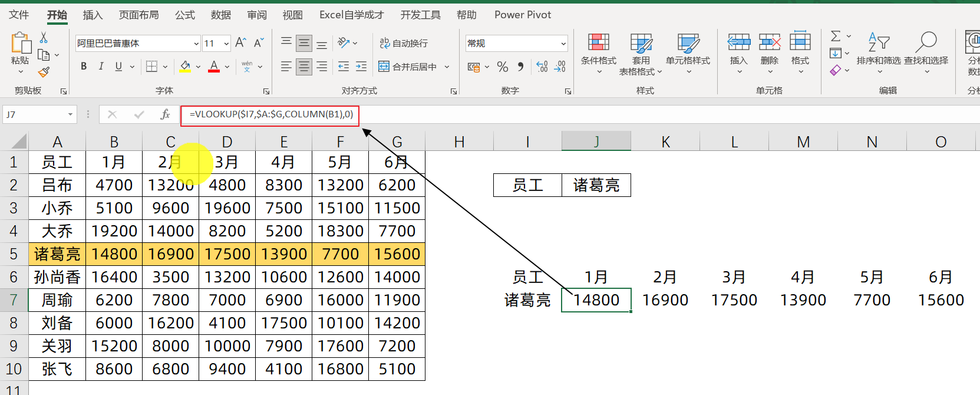Click the Decrease Decimal icon

click(x=560, y=67)
